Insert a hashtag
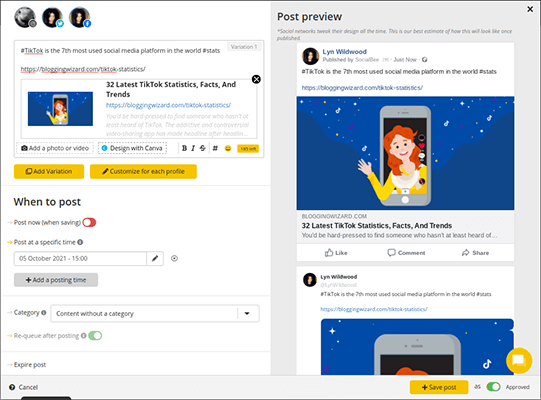The width and height of the screenshot is (541, 400). [215, 148]
